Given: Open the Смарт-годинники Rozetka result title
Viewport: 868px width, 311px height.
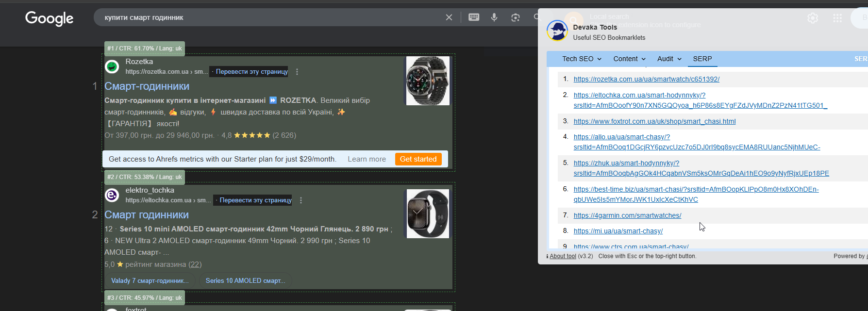Looking at the screenshot, I should [147, 86].
